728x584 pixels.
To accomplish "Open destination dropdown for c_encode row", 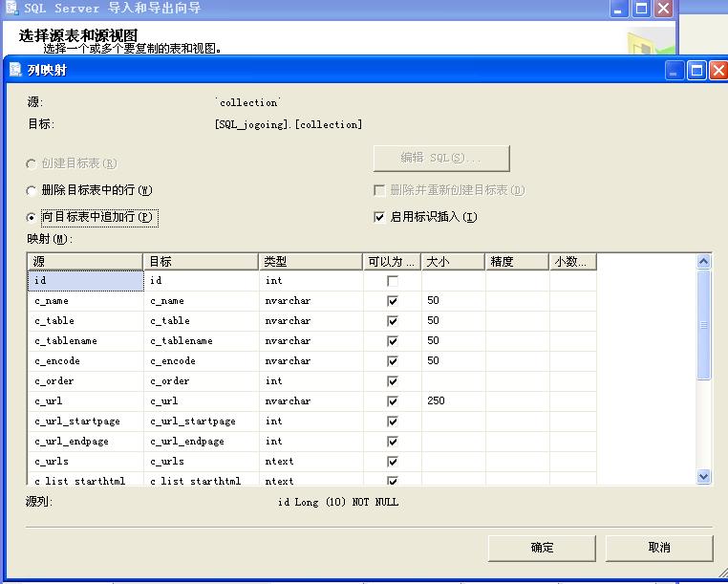I will [x=201, y=361].
